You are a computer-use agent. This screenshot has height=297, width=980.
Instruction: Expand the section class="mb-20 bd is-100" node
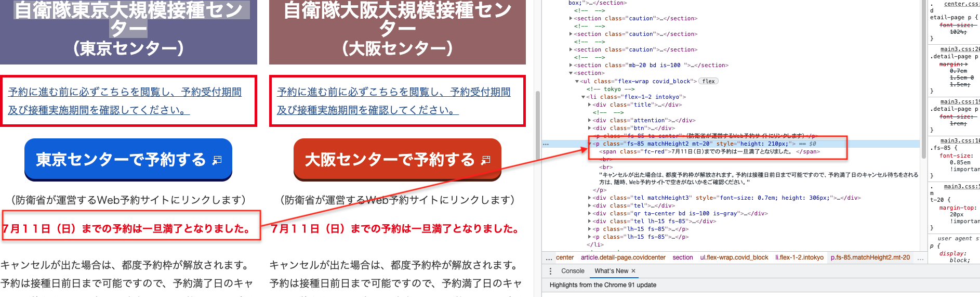[571, 66]
